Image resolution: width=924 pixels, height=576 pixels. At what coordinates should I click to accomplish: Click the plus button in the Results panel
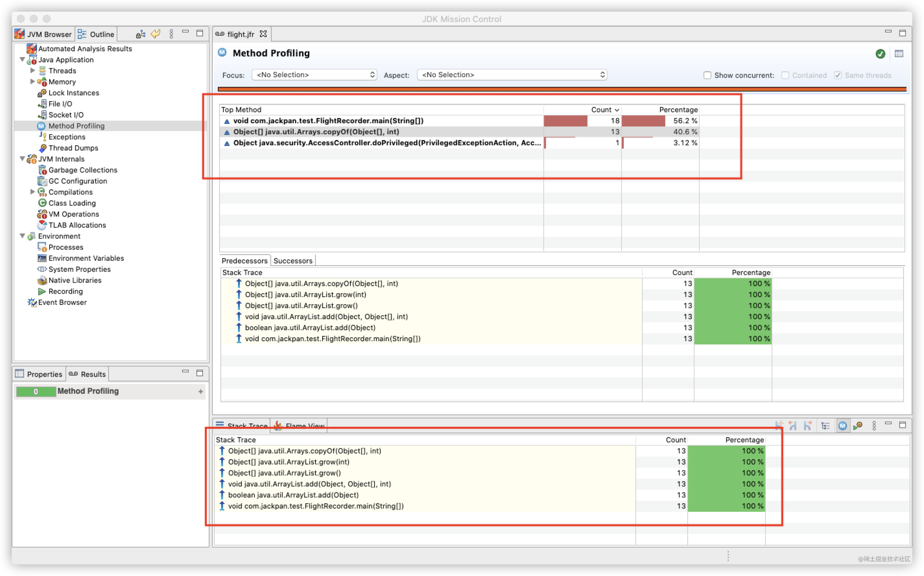(201, 391)
